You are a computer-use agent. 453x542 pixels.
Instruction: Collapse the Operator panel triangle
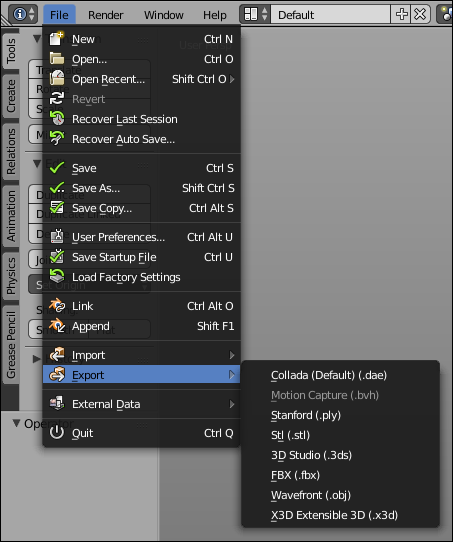[x=16, y=423]
